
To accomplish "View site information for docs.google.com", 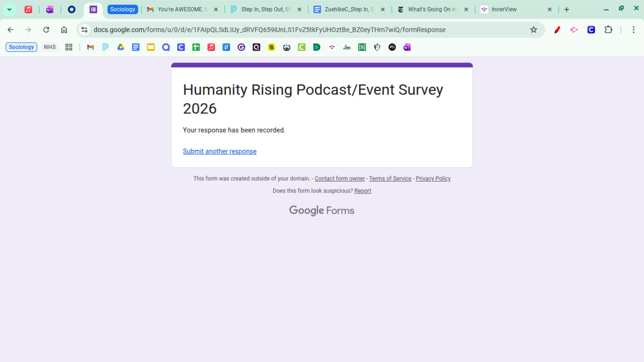I will point(85,30).
